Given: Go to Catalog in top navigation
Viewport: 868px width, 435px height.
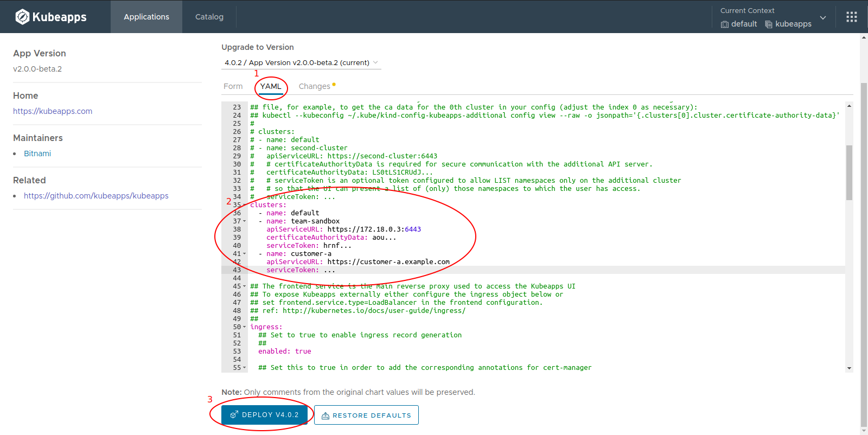Looking at the screenshot, I should 209,17.
